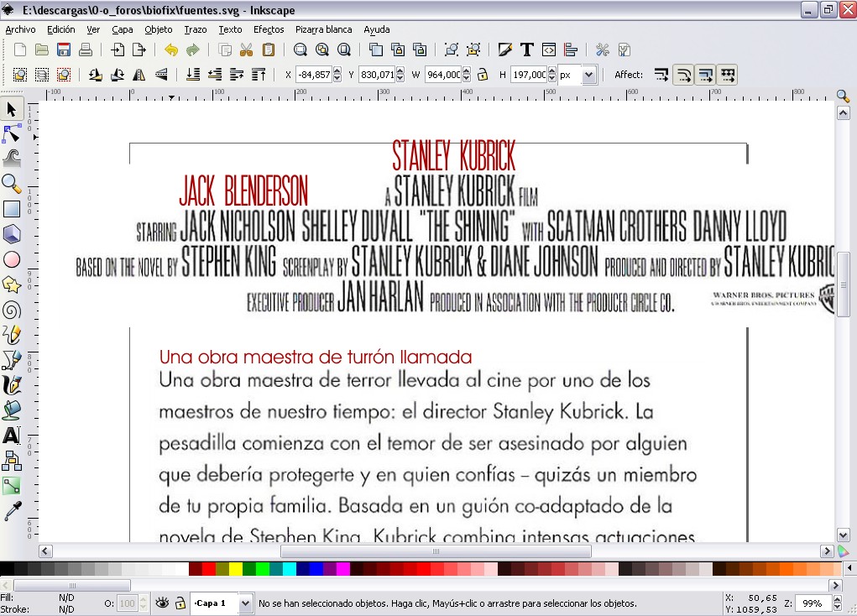This screenshot has height=616, width=857.
Task: Open an existing document folder icon
Action: coord(41,50)
